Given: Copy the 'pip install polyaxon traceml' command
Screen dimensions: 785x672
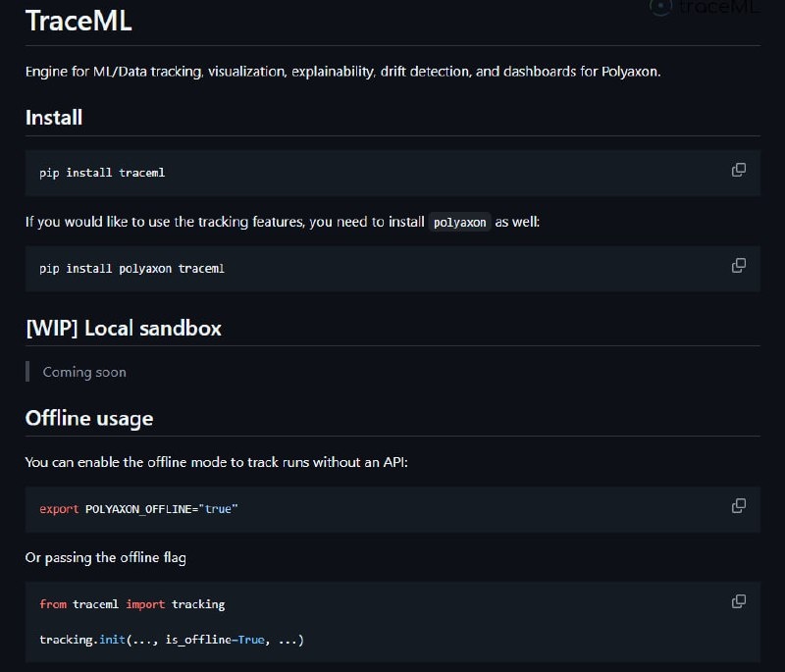Looking at the screenshot, I should 739,265.
